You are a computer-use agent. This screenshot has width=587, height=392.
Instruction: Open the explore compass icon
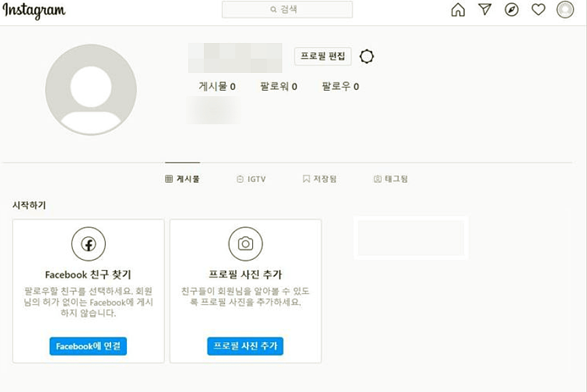(511, 10)
